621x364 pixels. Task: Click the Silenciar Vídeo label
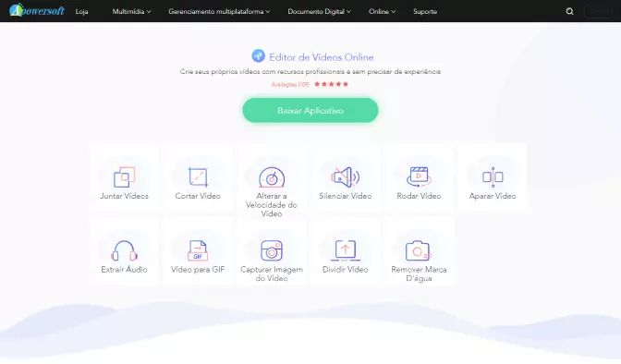(x=346, y=196)
